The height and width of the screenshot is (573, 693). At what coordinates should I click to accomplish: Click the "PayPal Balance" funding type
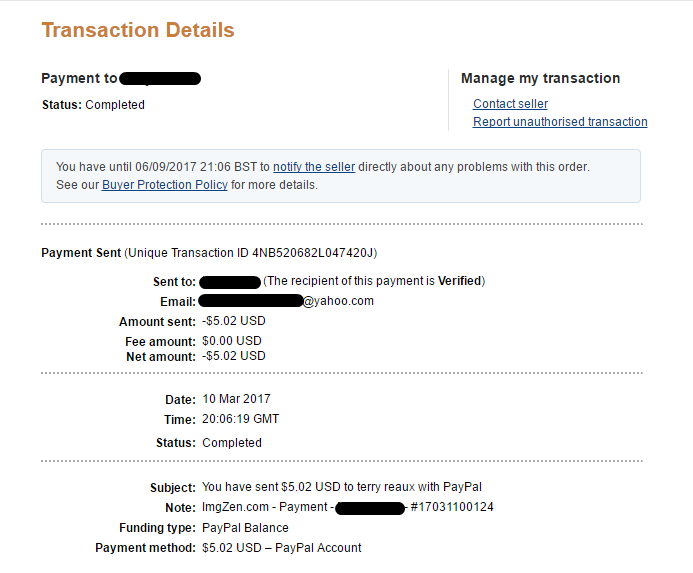click(x=245, y=528)
